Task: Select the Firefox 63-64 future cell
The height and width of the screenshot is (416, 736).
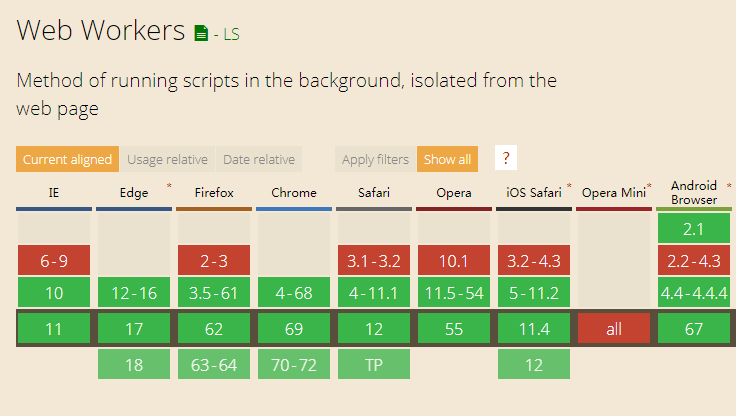Action: click(x=214, y=364)
